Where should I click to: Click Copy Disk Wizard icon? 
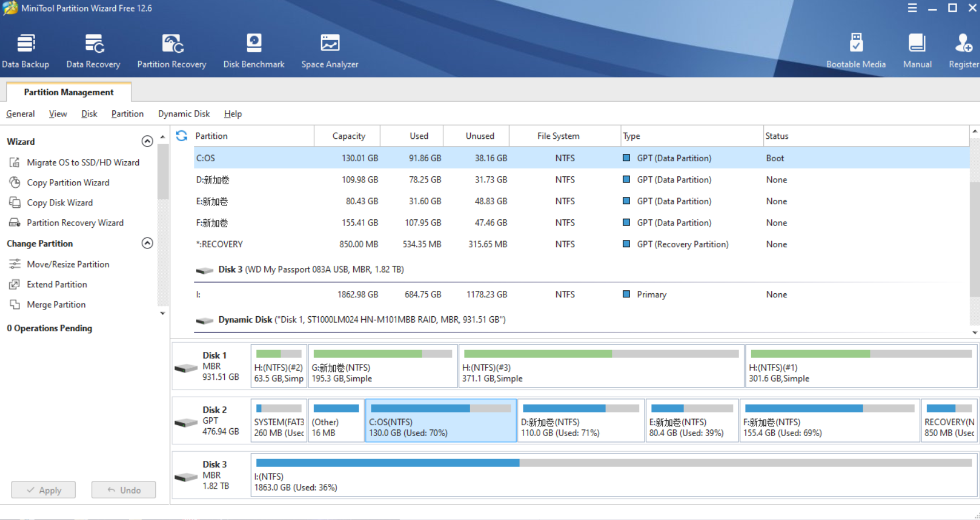tap(15, 203)
